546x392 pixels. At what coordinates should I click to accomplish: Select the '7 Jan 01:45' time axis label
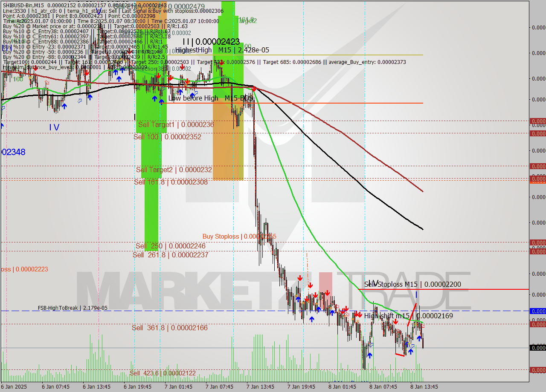tap(178, 387)
